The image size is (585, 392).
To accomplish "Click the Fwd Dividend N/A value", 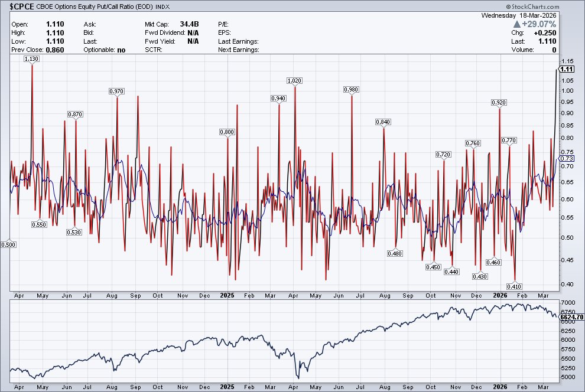I will [x=193, y=33].
